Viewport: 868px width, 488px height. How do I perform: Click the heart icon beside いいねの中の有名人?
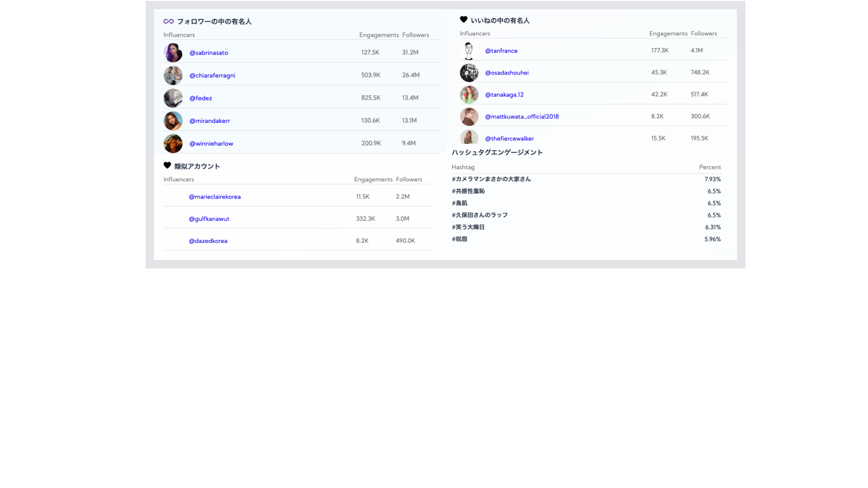(x=463, y=19)
